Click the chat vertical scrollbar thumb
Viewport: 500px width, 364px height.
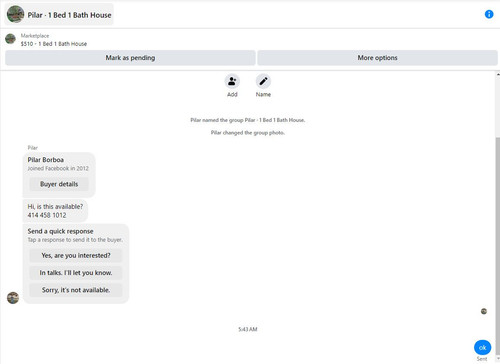(498, 245)
